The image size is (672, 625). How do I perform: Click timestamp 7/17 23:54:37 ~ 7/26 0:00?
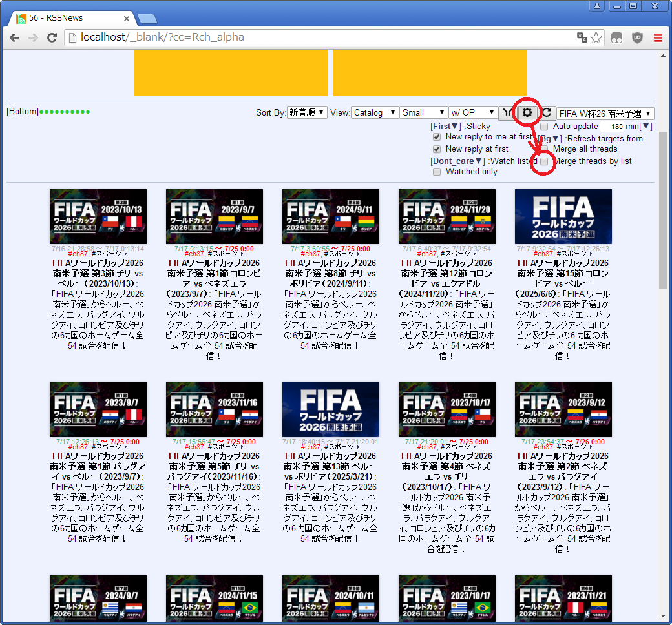563,442
